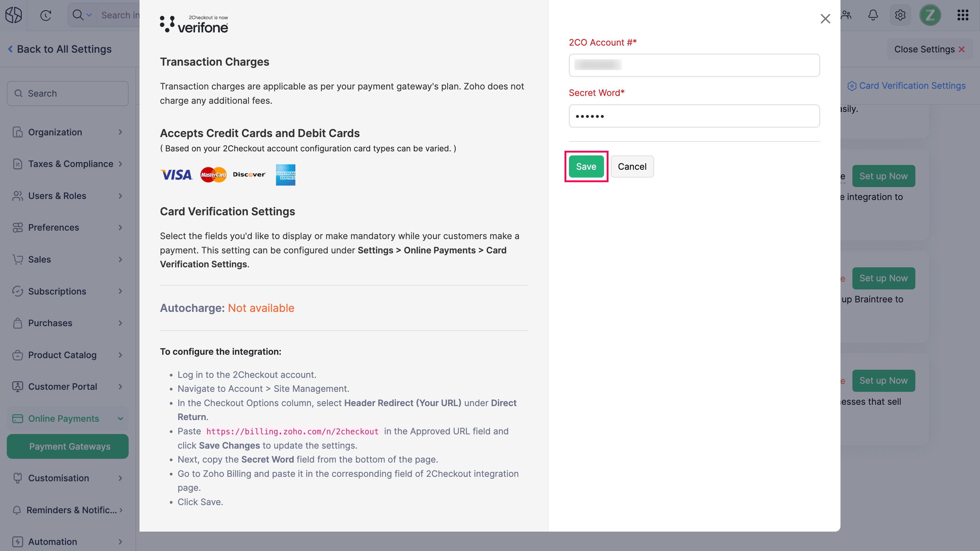Click the Secret Word input field

pyautogui.click(x=694, y=116)
